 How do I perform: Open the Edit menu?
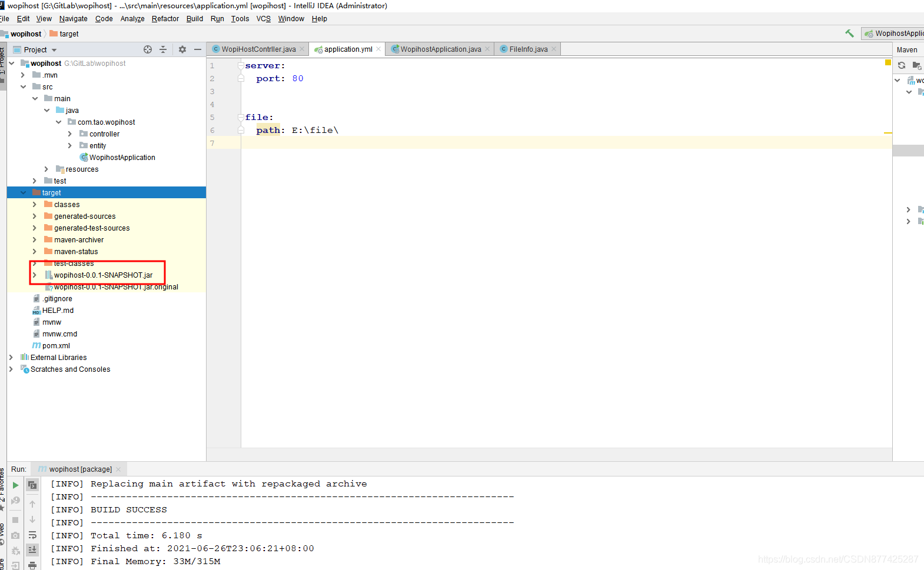[23, 19]
